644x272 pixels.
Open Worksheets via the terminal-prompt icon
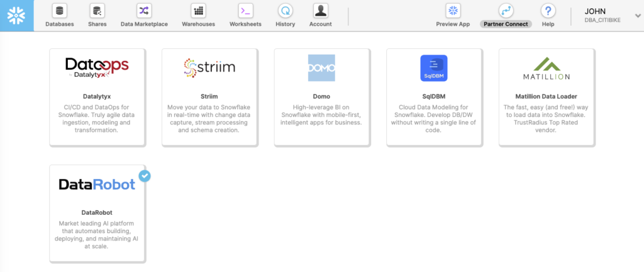[x=246, y=11]
